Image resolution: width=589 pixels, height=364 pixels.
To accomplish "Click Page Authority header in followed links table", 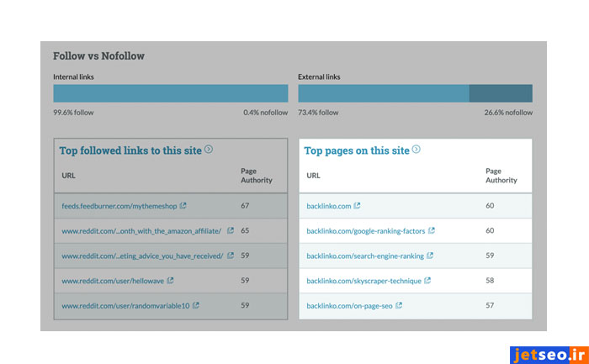I will (257, 175).
